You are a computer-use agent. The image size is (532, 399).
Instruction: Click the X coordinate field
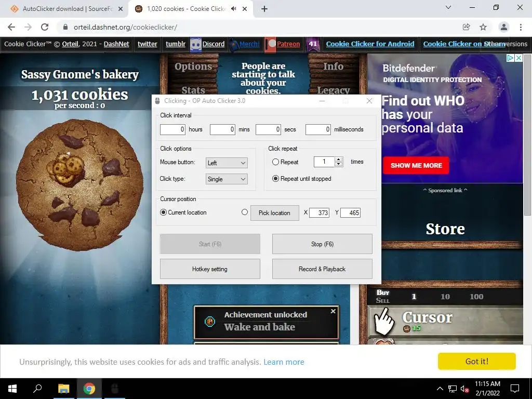coord(320,212)
